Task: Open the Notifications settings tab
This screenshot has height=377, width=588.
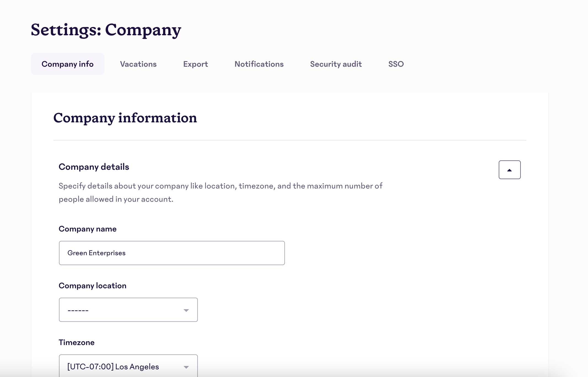Action: coord(259,64)
